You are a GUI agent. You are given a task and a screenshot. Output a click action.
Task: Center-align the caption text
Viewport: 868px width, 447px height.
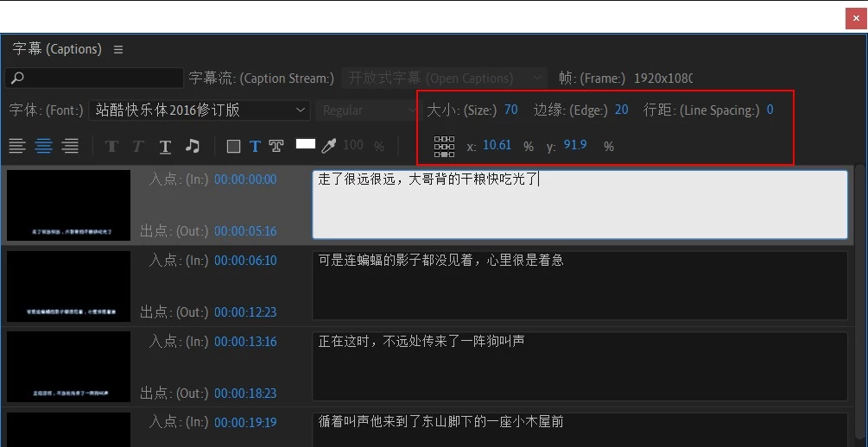pyautogui.click(x=44, y=146)
